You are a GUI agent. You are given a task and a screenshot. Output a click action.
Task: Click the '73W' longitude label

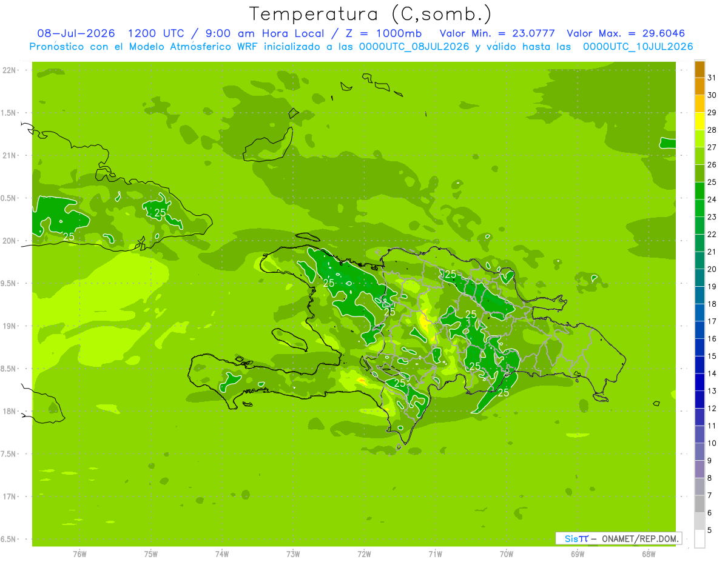point(293,554)
